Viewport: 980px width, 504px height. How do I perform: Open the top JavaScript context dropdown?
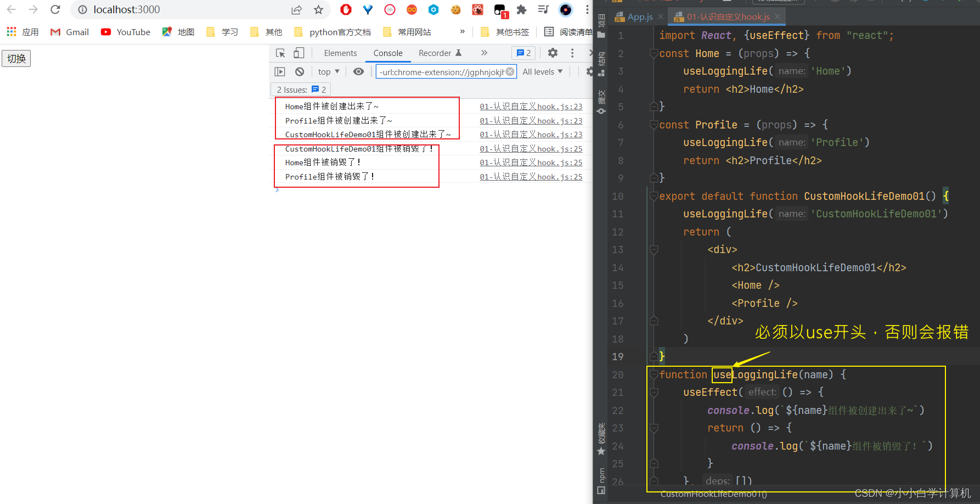click(x=329, y=71)
